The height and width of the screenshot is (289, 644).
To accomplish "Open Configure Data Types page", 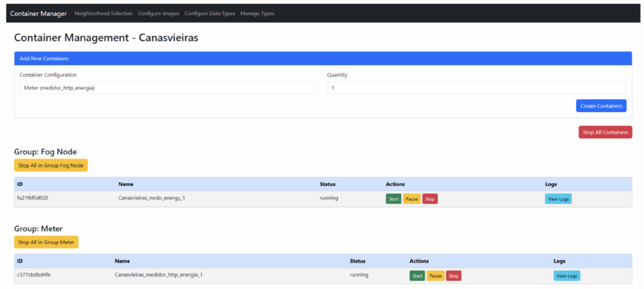I will pyautogui.click(x=209, y=13).
